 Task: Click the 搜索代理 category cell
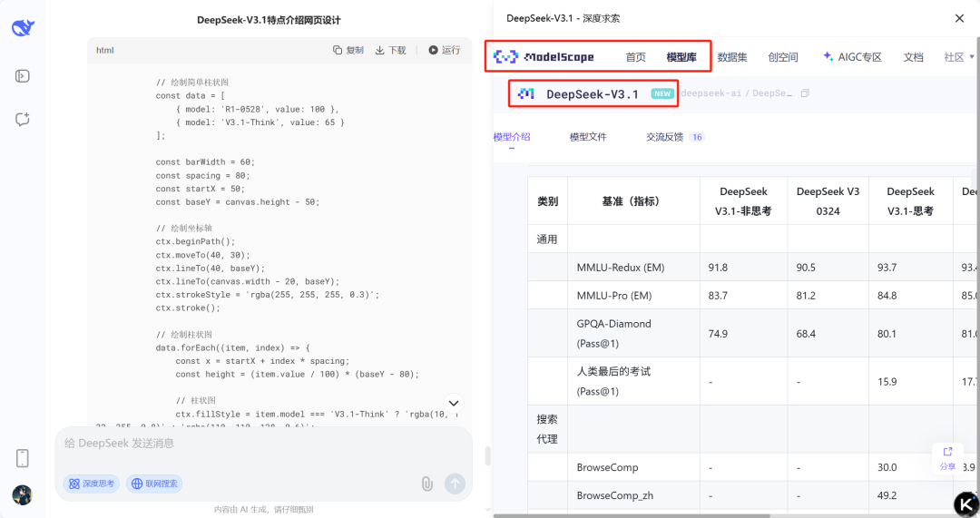click(x=547, y=429)
